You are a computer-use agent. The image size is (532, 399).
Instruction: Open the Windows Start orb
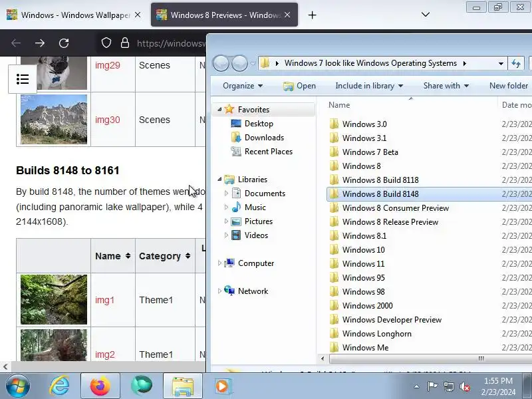pyautogui.click(x=18, y=386)
